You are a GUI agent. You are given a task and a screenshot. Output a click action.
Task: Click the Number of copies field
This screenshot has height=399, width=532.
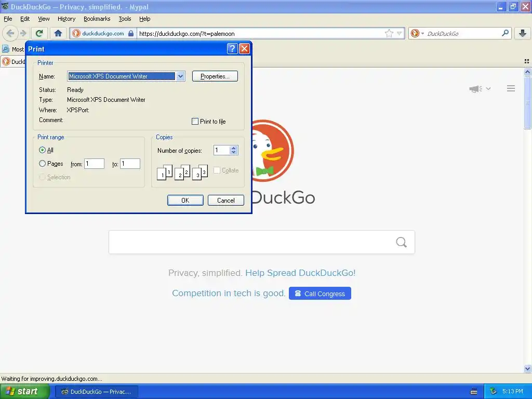coord(221,150)
